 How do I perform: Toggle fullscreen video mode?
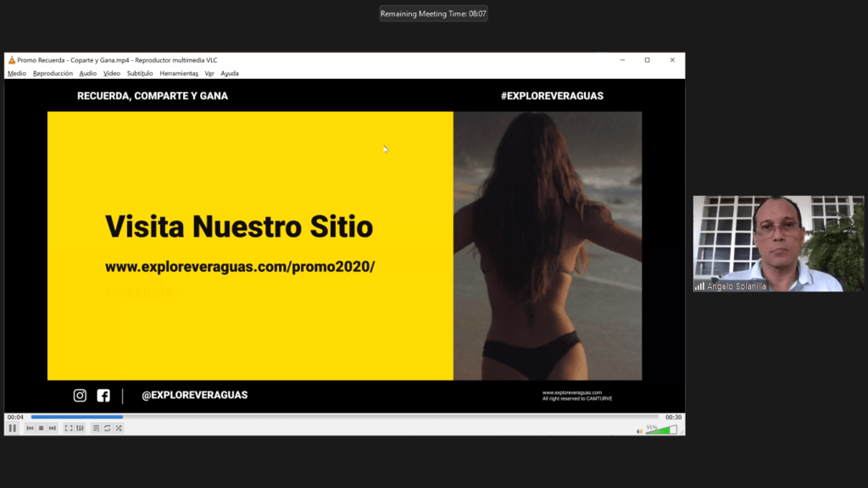click(69, 428)
